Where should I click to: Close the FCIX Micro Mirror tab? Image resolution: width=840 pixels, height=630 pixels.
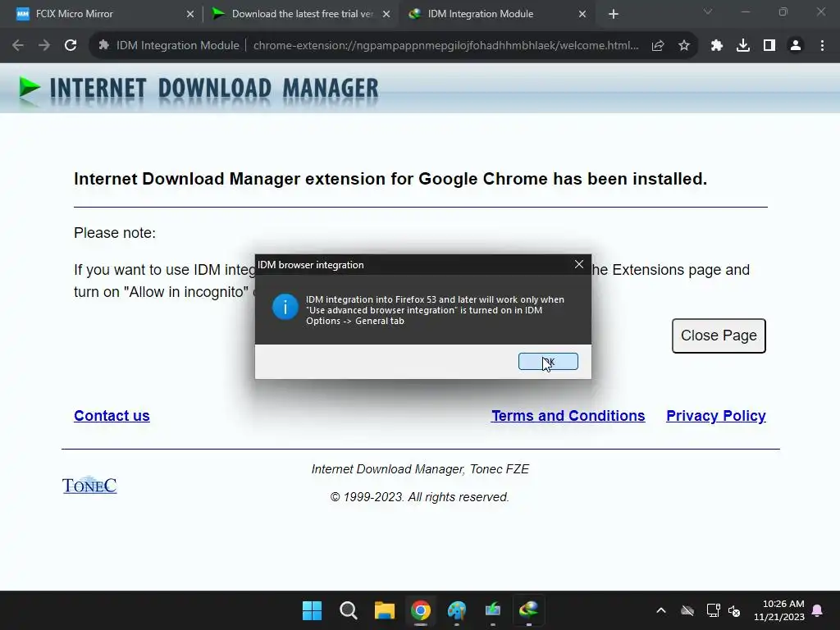tap(190, 15)
